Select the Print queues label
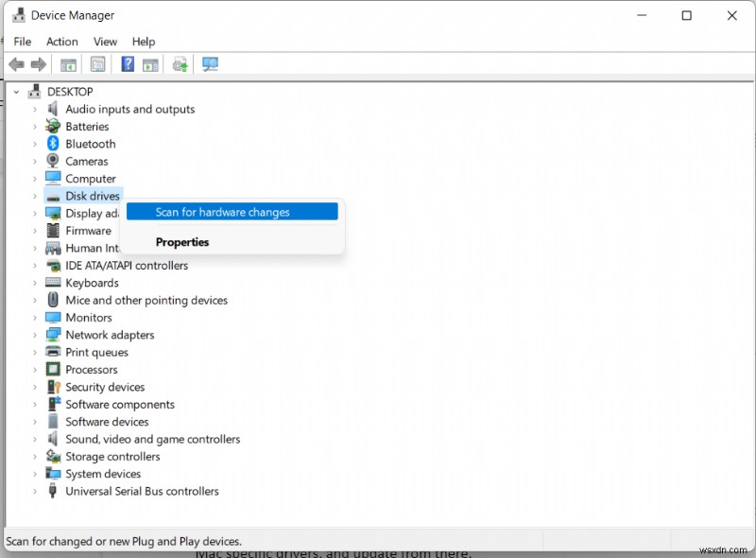The image size is (756, 558). coord(97,353)
